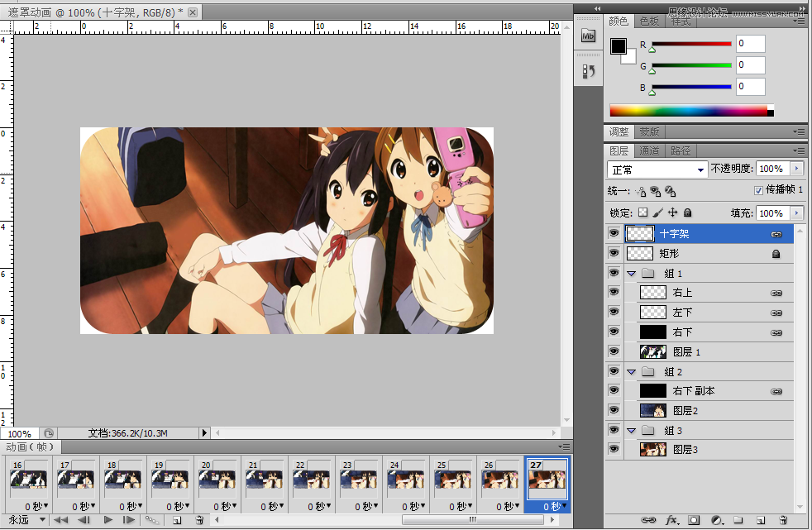Create new adjustment layer icon
Image resolution: width=812 pixels, height=530 pixels.
click(717, 519)
